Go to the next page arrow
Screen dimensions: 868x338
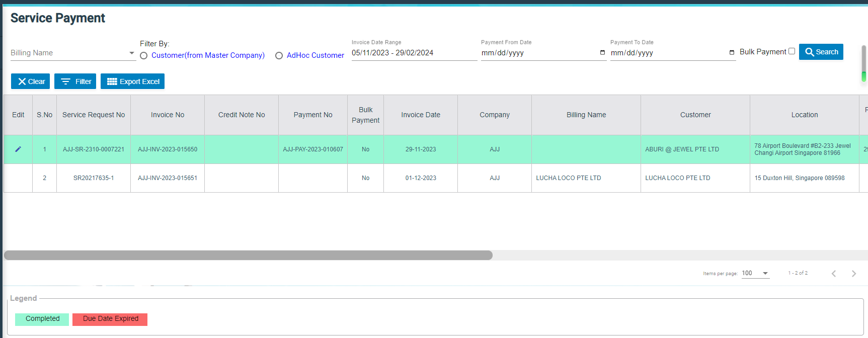point(853,274)
